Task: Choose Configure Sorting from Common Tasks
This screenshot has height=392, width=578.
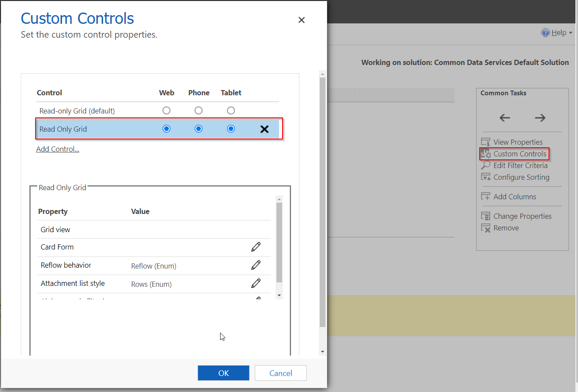Action: [x=521, y=177]
